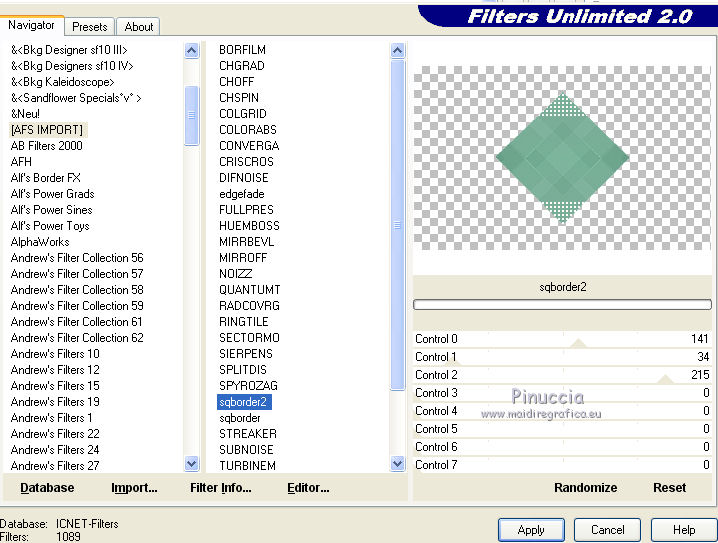Click the Control 7 slider row

click(562, 465)
